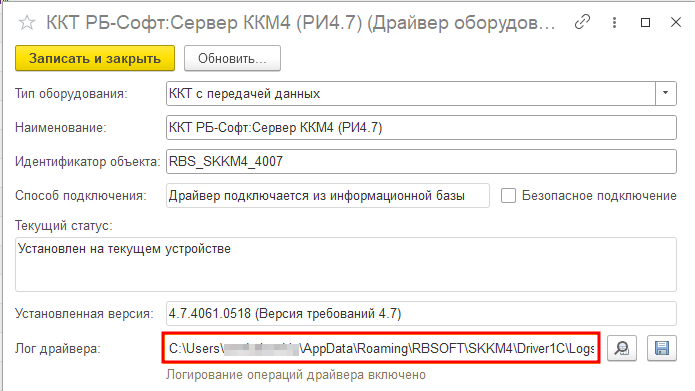Click the 'Текущий статус:' label
Screen dimensions: 695x391
63,226
